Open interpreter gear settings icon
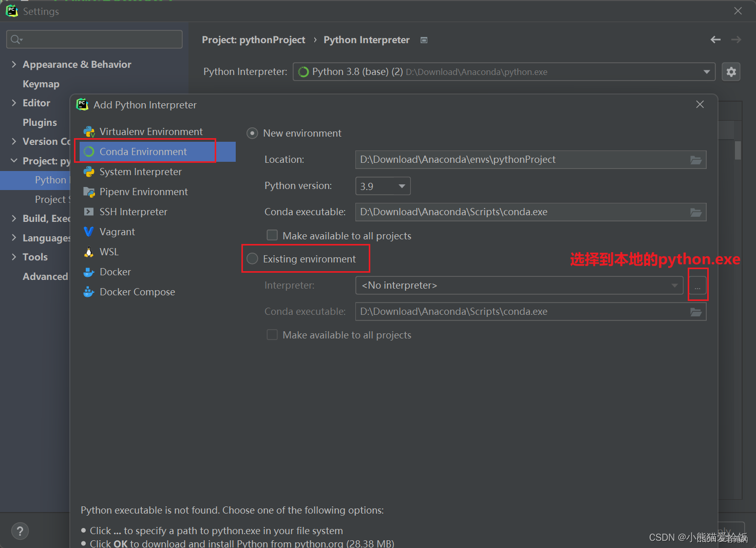Screen dimensions: 756x548 coord(731,72)
